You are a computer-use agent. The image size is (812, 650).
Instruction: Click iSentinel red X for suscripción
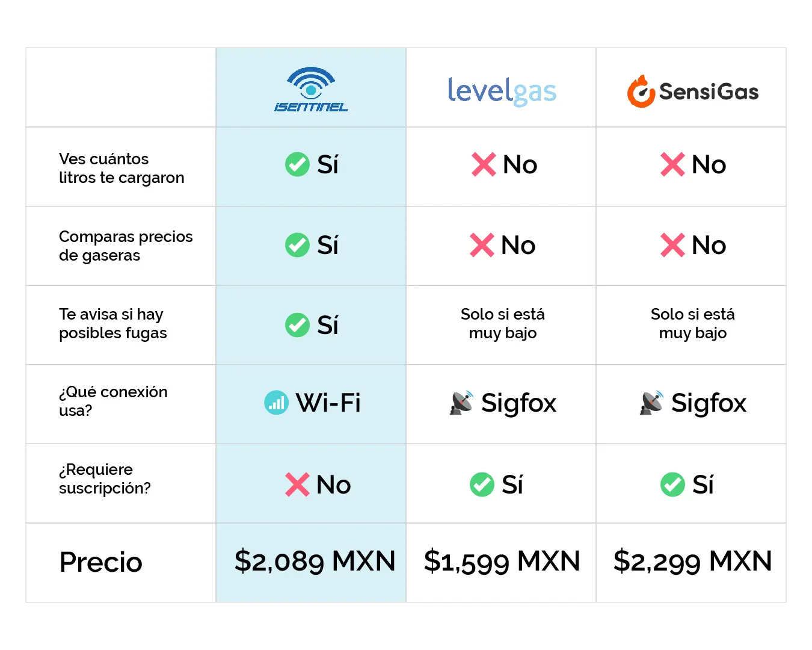coord(297,484)
